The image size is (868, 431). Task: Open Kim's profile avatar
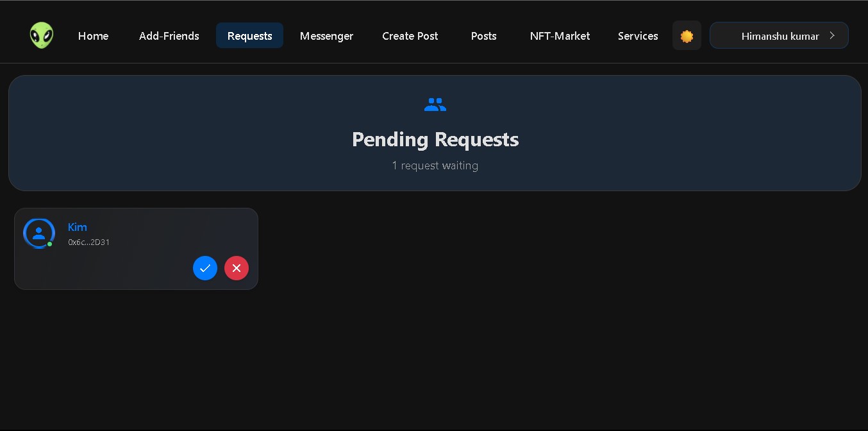pos(39,233)
